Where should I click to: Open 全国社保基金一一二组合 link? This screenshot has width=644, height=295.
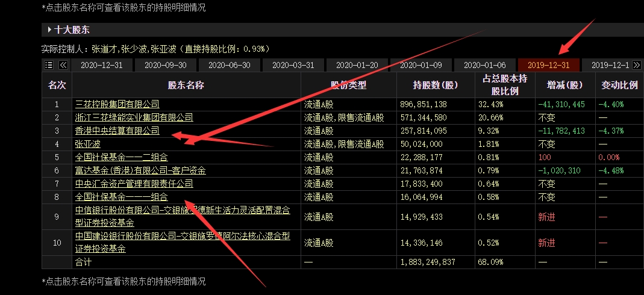click(122, 157)
